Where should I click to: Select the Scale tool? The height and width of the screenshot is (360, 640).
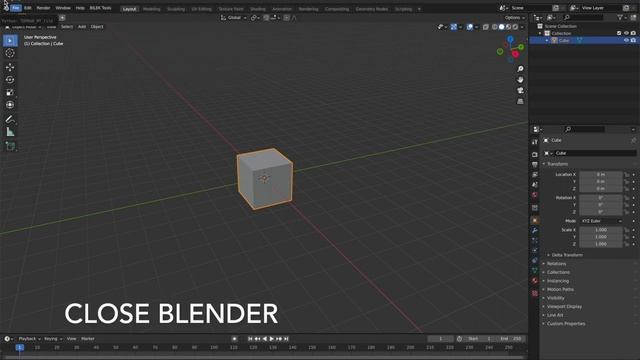[x=10, y=92]
